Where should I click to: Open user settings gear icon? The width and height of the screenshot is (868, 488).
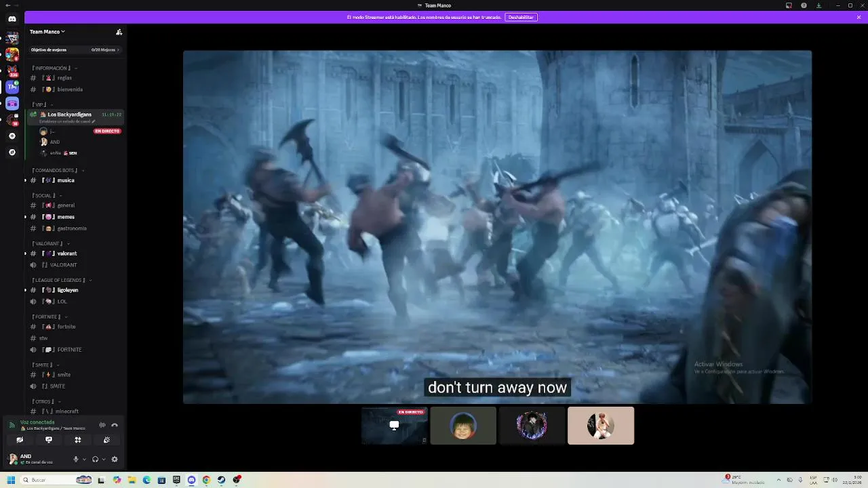coord(115,459)
